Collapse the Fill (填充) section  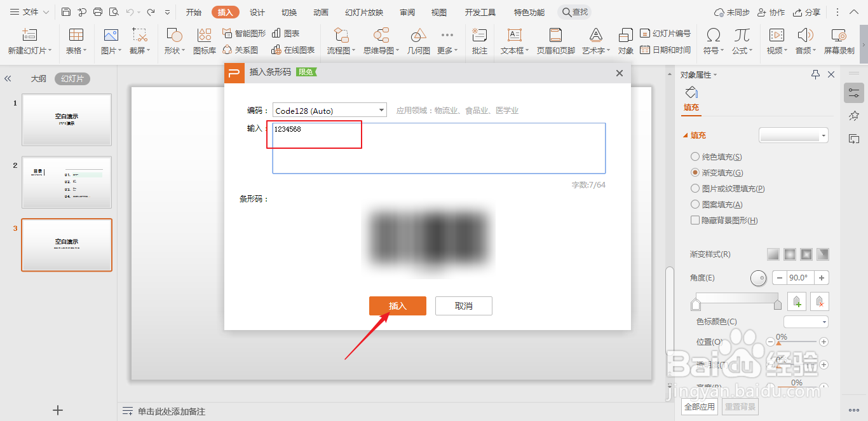point(685,135)
